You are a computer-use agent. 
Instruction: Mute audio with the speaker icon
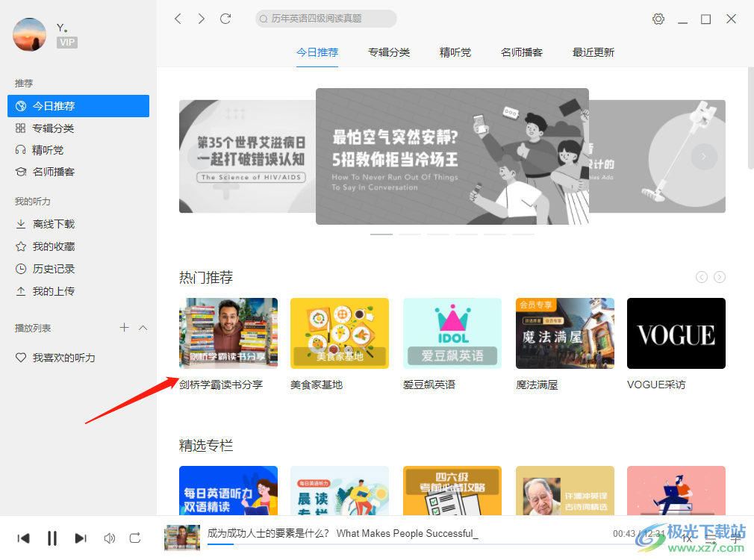(x=110, y=538)
